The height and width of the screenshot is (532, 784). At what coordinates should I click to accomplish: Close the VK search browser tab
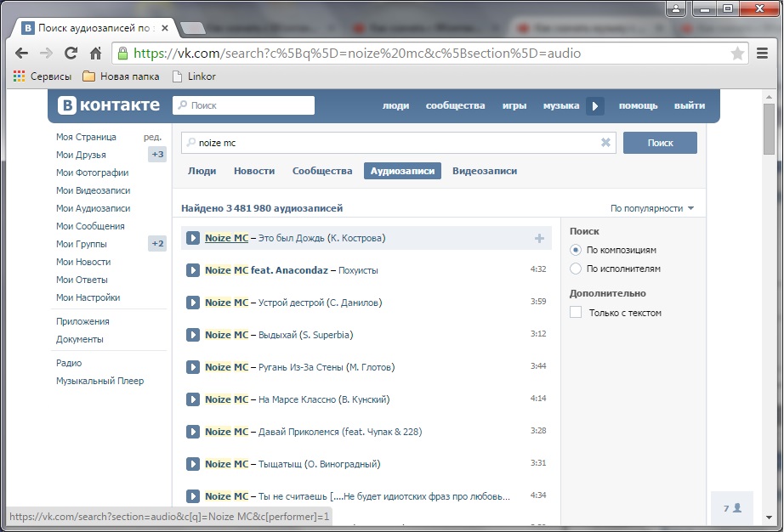tap(164, 29)
